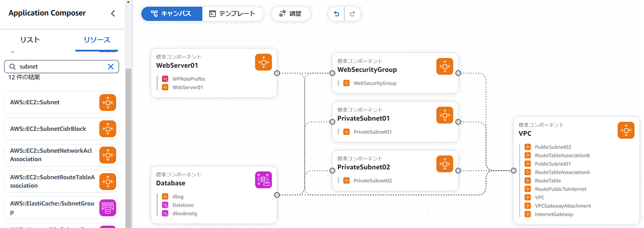Open the リソース tab

point(97,40)
